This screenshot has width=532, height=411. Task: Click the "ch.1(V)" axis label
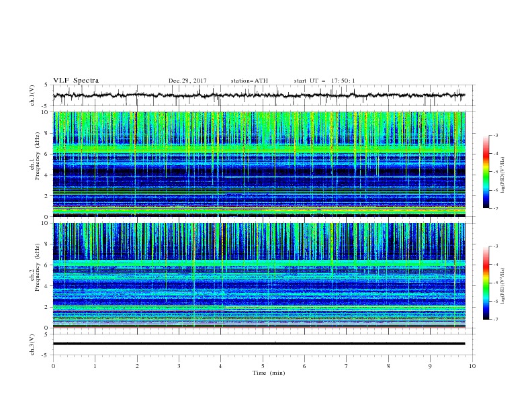coord(32,95)
